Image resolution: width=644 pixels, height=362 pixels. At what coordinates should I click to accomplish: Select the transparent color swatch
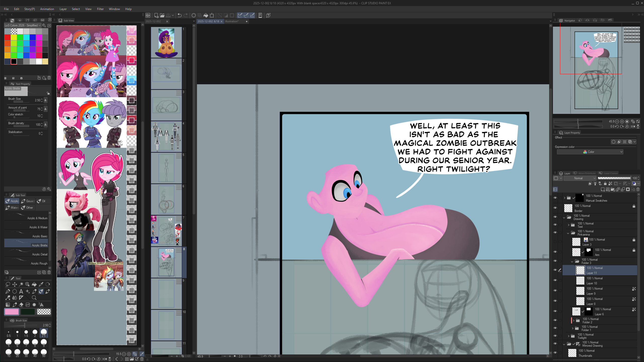pos(44,312)
